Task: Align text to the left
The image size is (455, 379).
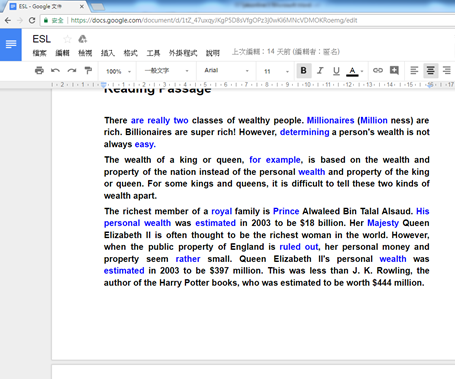Action: click(x=414, y=71)
